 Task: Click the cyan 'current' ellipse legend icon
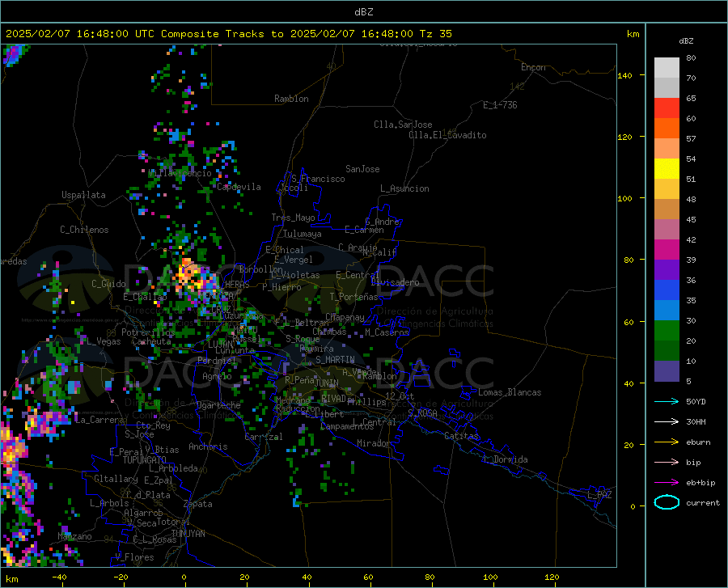click(x=667, y=502)
